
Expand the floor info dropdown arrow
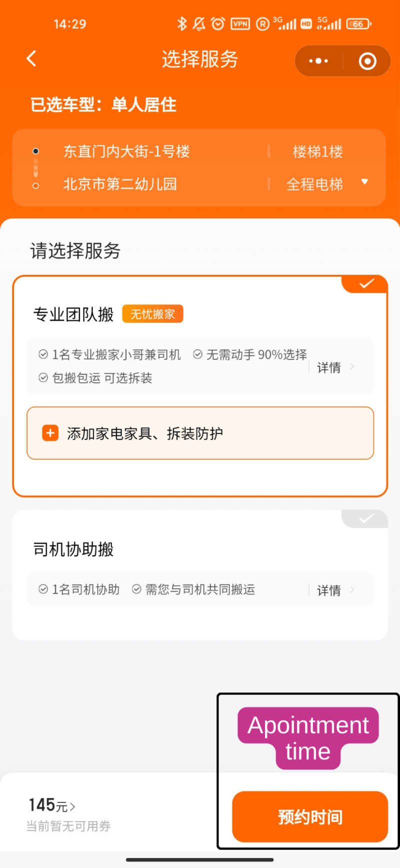pos(365,182)
